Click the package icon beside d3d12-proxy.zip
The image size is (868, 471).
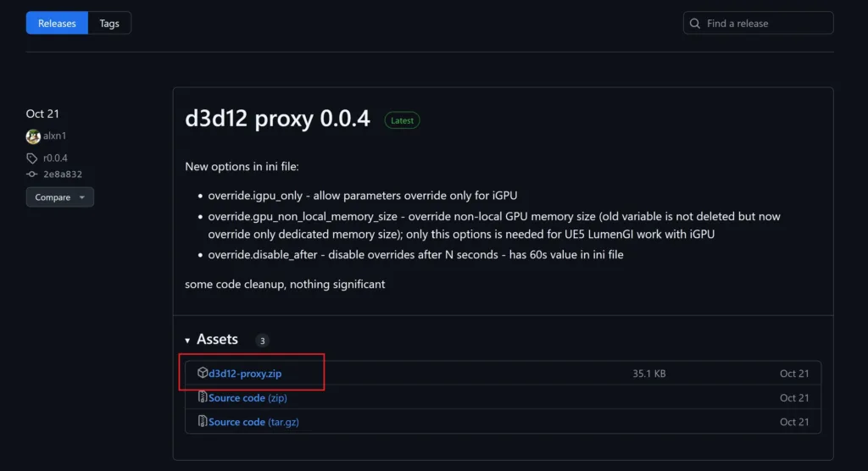pos(203,373)
